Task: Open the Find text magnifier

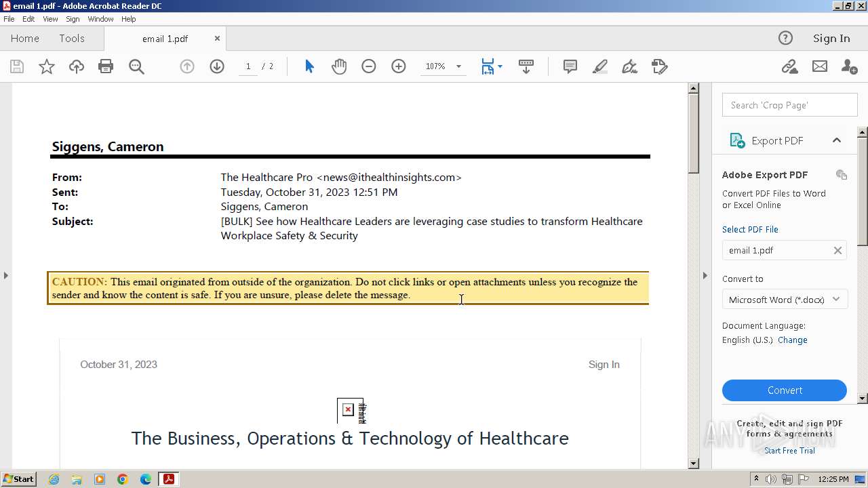Action: [136, 66]
